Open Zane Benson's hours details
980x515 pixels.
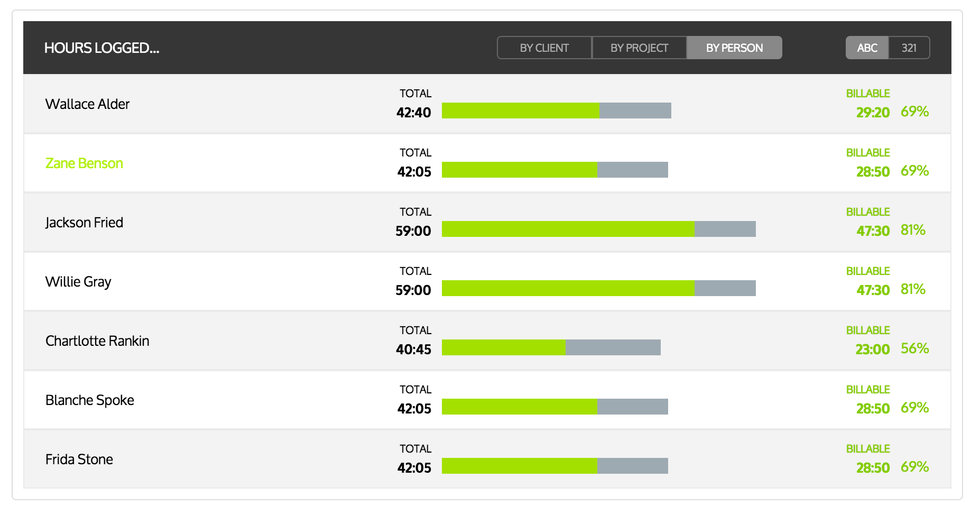pos(84,163)
